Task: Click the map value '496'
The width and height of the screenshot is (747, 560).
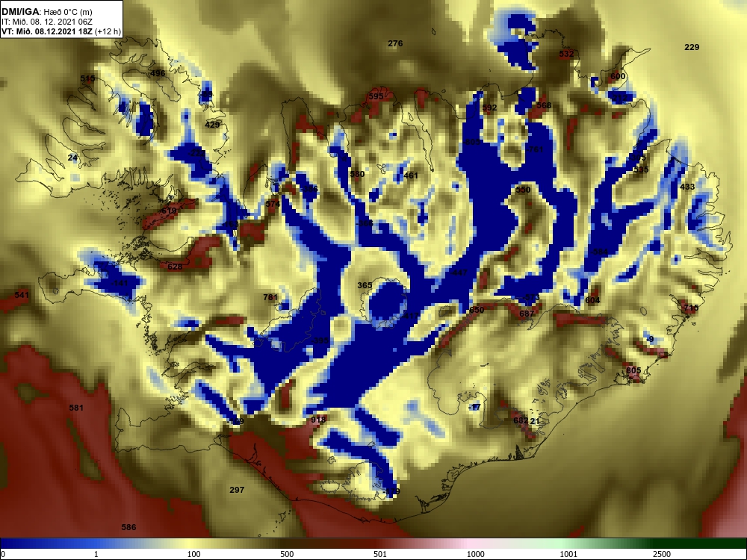Action: click(x=158, y=73)
